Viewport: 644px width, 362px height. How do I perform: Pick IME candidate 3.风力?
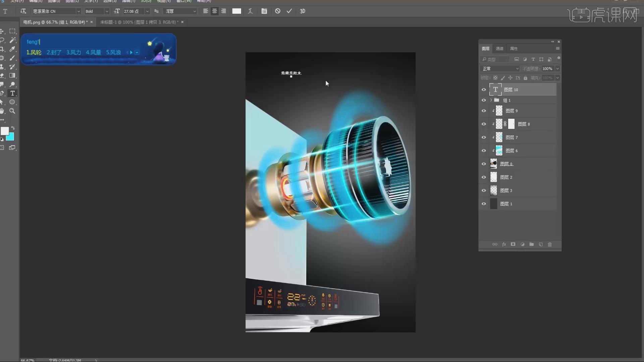tap(73, 53)
